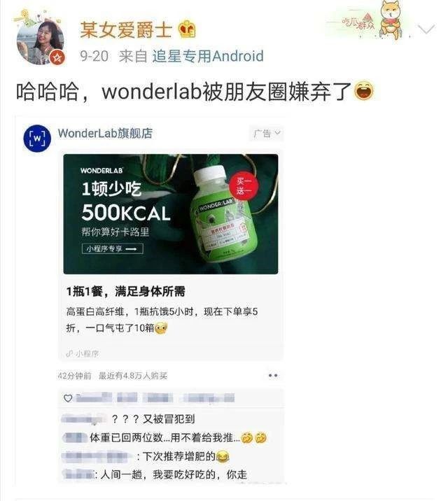448x501 pixels.
Task: Open the poster's profile avatar photo
Action: pos(40,41)
